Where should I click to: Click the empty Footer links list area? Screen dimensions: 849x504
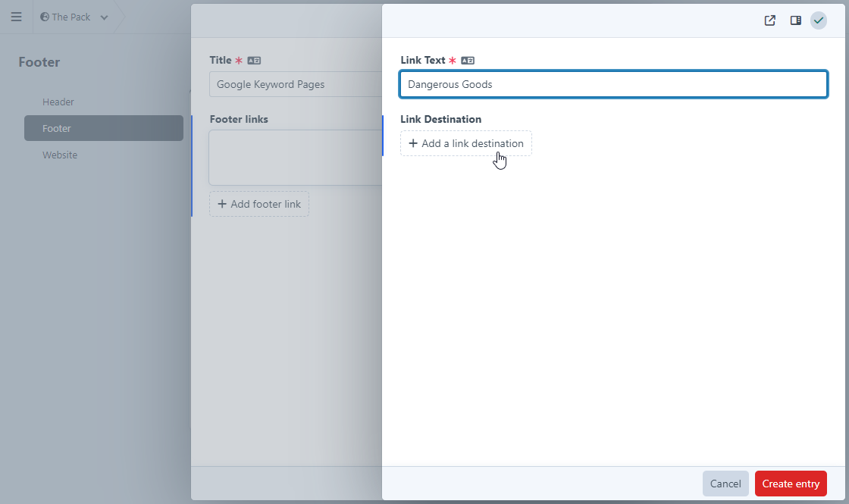(296, 157)
